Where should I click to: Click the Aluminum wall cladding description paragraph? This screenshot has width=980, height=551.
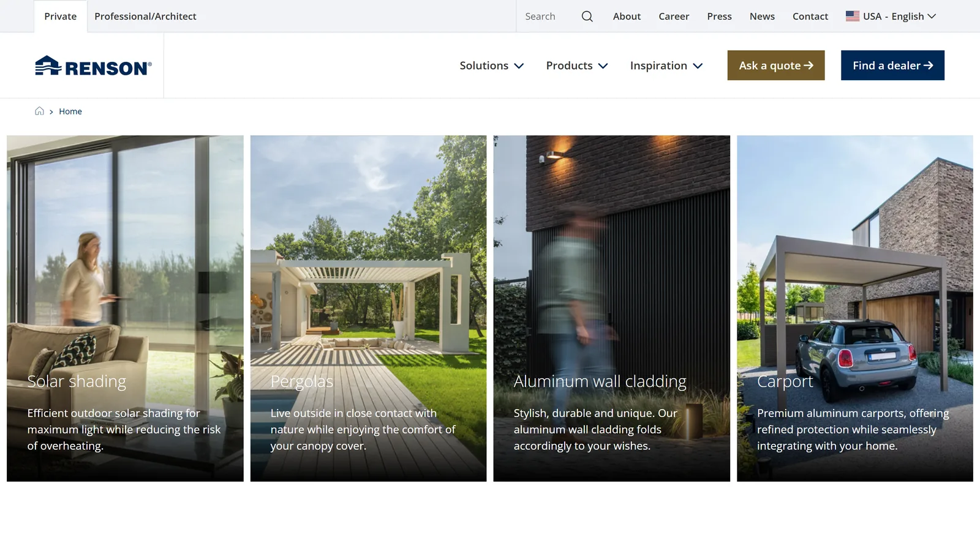595,430
